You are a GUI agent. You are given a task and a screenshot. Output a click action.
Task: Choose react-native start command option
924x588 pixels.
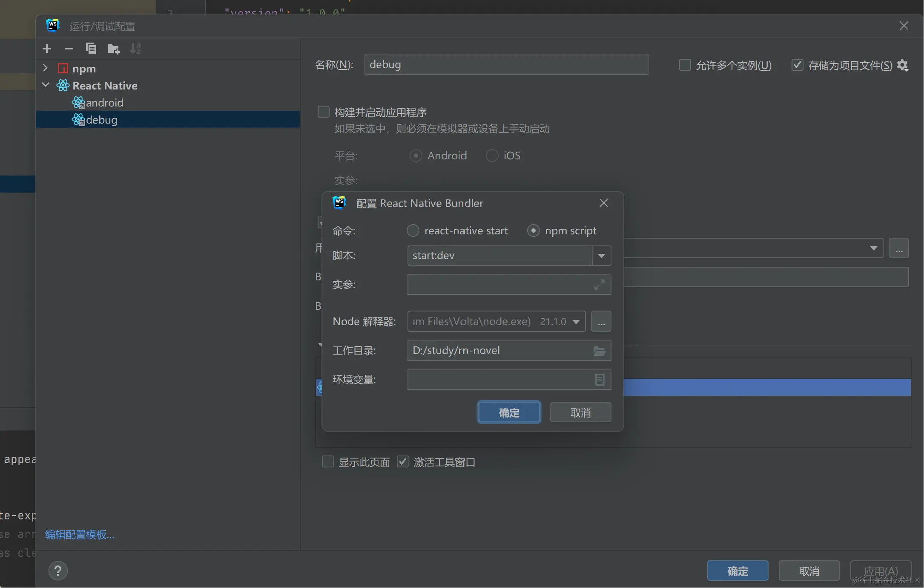click(413, 231)
